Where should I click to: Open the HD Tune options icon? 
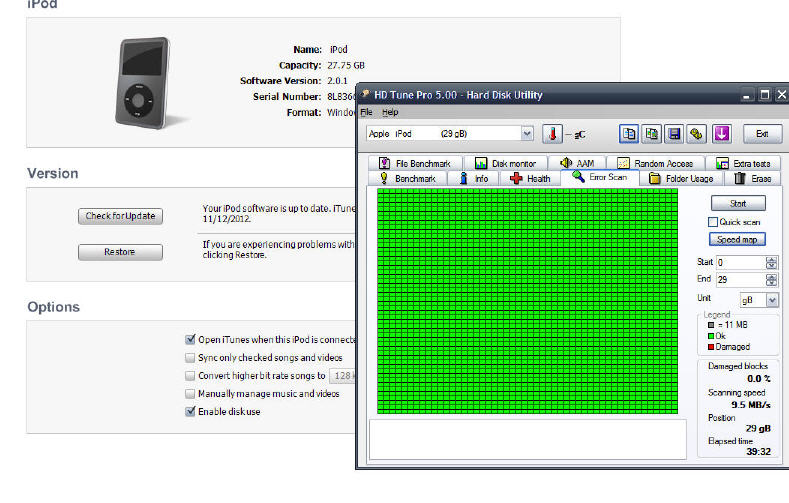point(697,133)
